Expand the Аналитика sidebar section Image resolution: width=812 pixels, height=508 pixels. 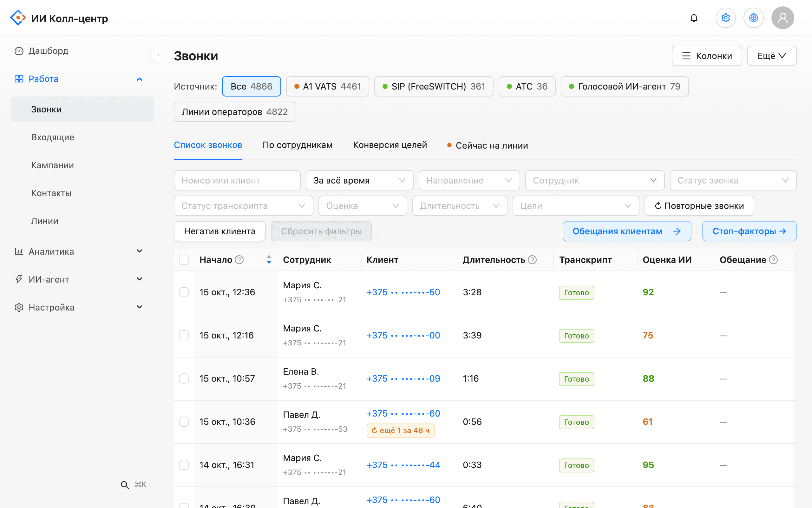pos(82,251)
